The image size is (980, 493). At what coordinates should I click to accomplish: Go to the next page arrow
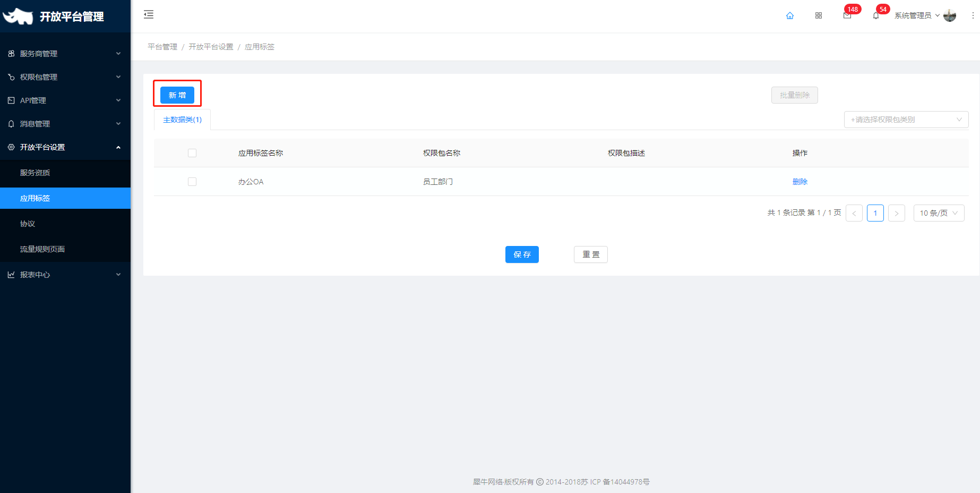tap(896, 213)
